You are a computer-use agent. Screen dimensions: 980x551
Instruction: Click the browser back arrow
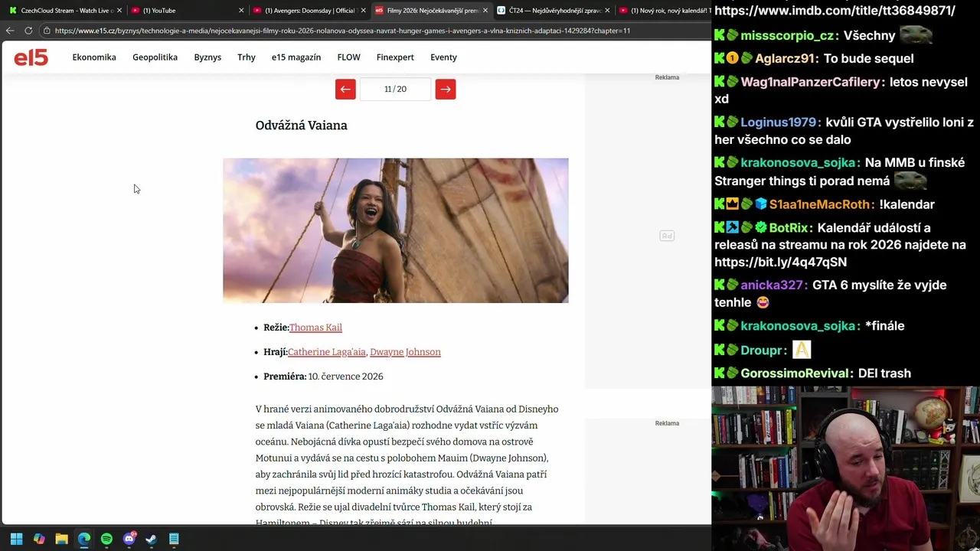point(9,31)
